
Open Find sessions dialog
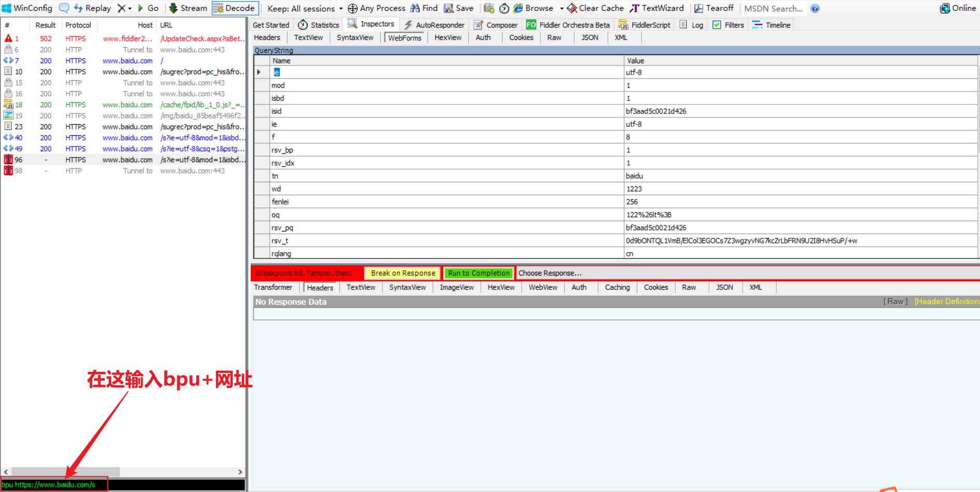pos(424,8)
